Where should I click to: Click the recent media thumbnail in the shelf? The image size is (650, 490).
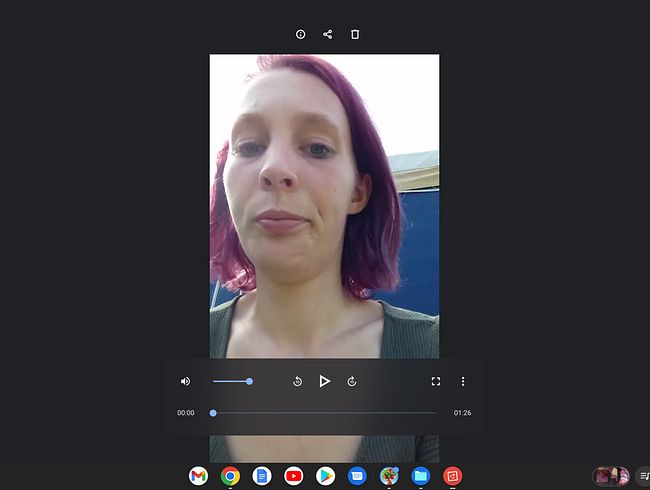[610, 476]
